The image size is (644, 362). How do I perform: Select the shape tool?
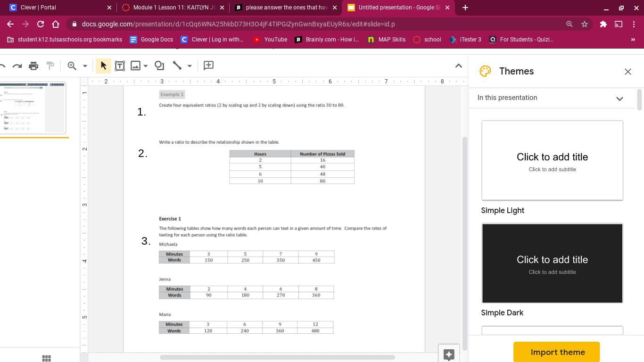click(x=159, y=66)
